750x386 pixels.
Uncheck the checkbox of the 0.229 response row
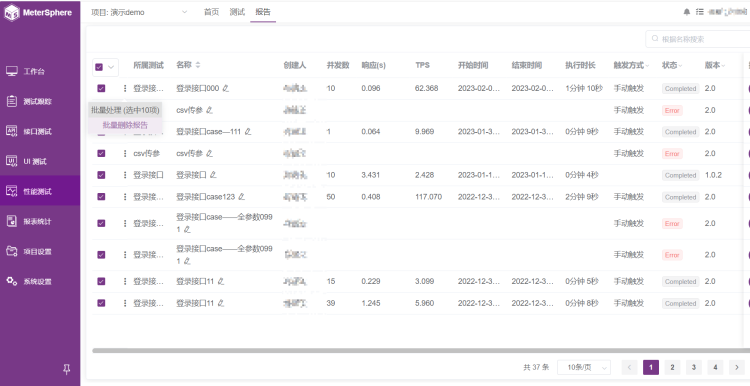click(x=101, y=282)
